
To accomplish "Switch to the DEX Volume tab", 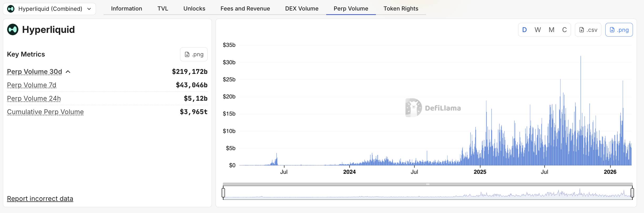I will click(x=302, y=9).
